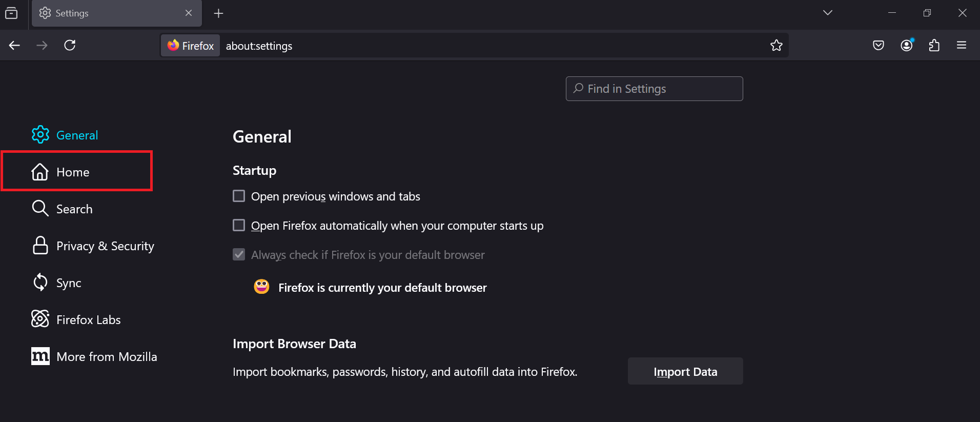
Task: Click the forward navigation arrow
Action: (42, 46)
